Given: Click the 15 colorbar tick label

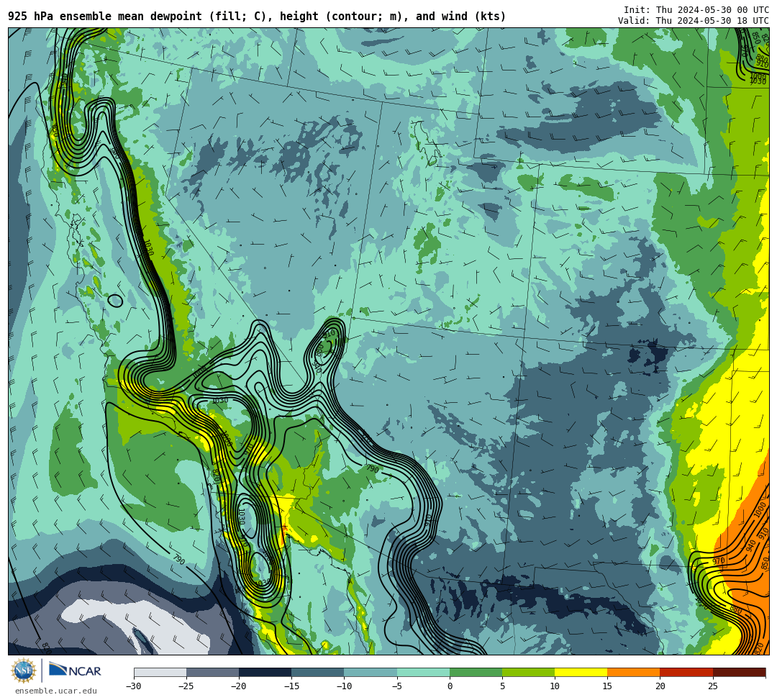Looking at the screenshot, I should tap(607, 686).
